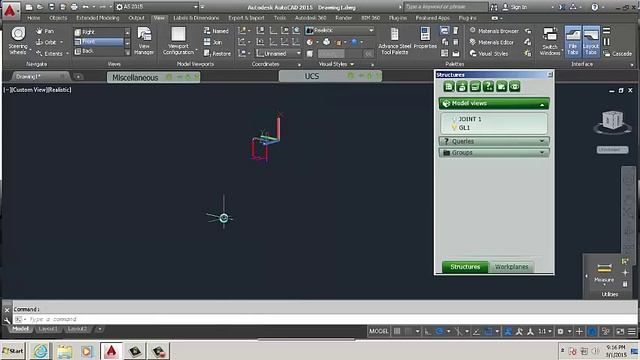This screenshot has width=640, height=360.
Task: Click the plot (print) icon in the quick access toolbar
Action: (74, 7)
